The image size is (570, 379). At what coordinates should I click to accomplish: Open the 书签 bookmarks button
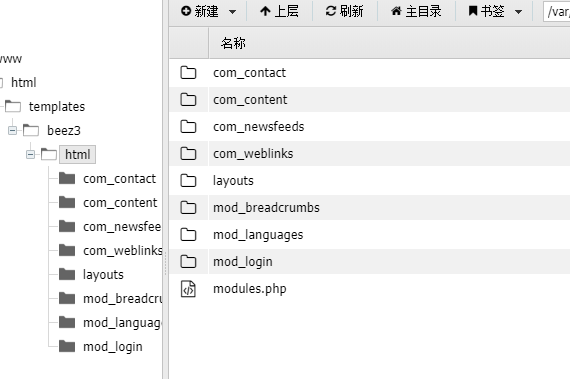[x=486, y=11]
